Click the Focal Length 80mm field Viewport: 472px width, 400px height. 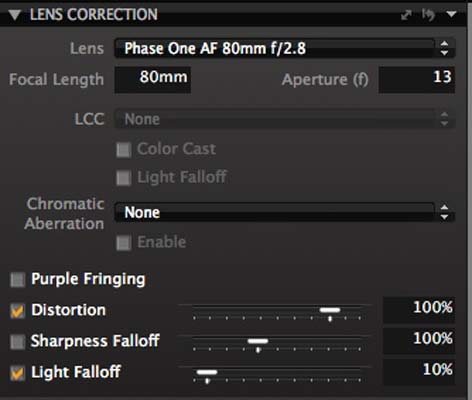(x=153, y=80)
